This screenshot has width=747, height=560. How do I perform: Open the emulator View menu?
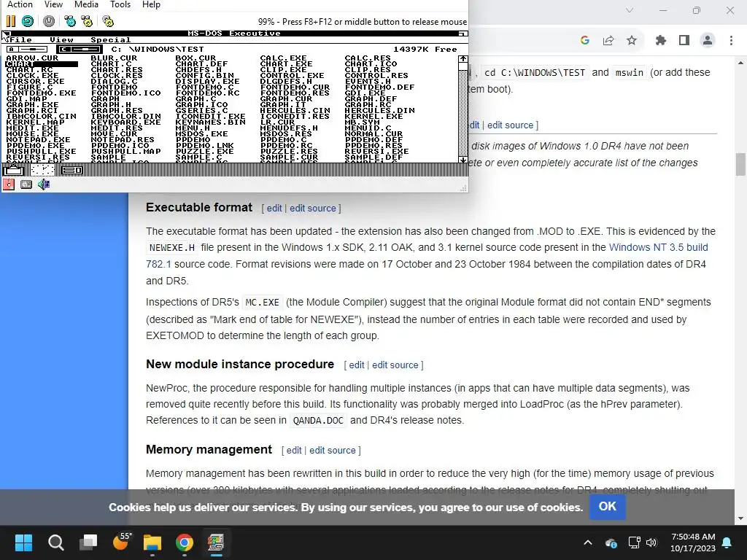tap(53, 4)
